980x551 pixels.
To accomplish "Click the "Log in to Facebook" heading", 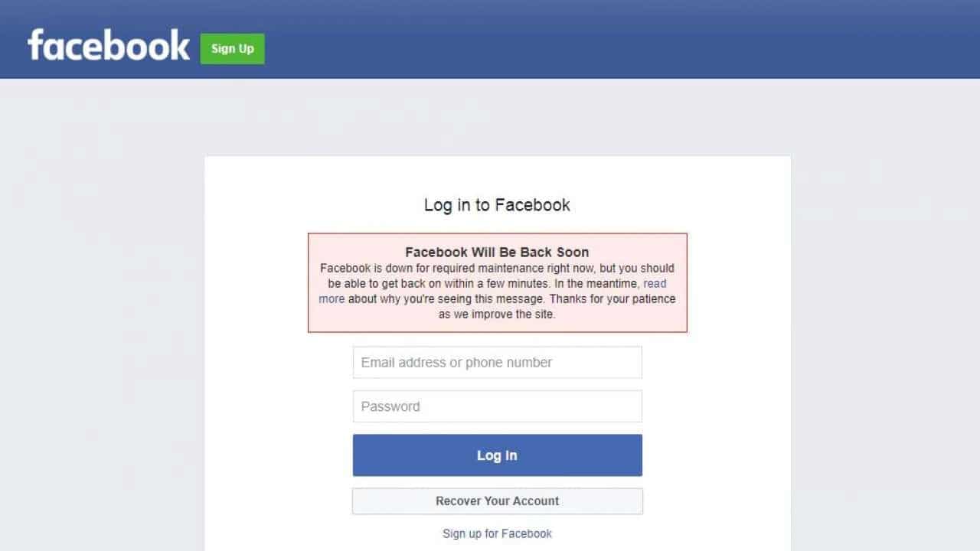I will tap(497, 205).
